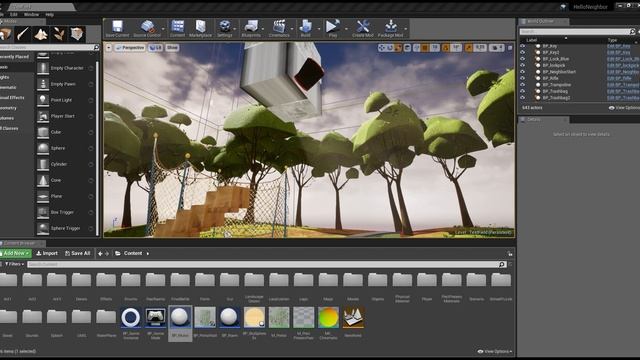Click the Save All button

point(78,253)
